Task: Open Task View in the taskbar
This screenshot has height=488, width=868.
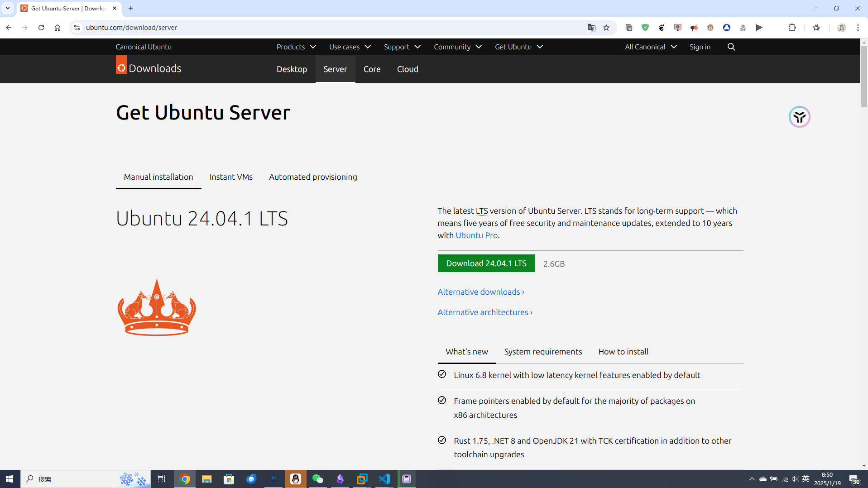Action: point(162,479)
